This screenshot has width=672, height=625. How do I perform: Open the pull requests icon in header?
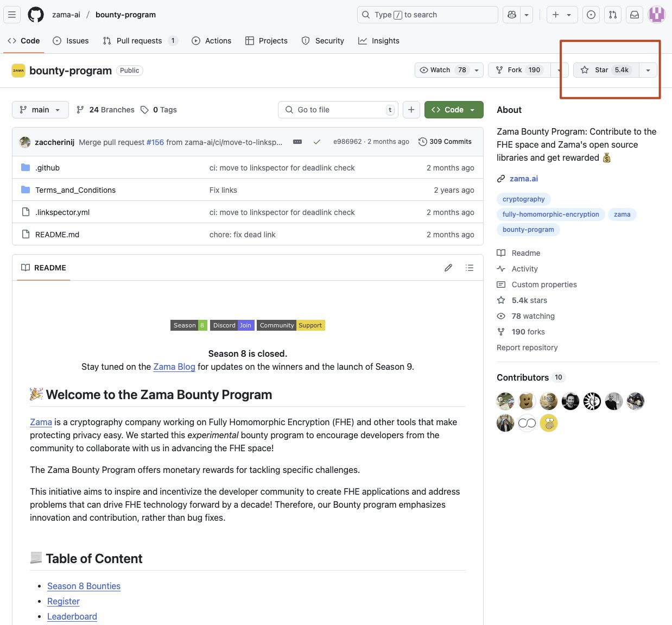click(612, 15)
